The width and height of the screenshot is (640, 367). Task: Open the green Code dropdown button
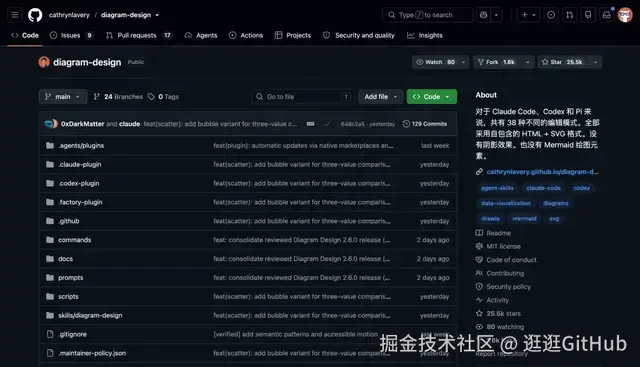[x=431, y=97]
